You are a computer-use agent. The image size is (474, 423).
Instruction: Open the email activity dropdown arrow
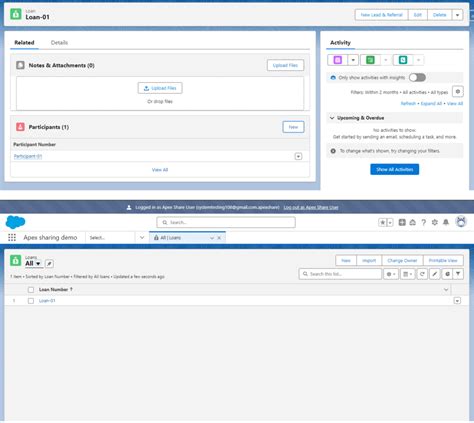tap(353, 60)
